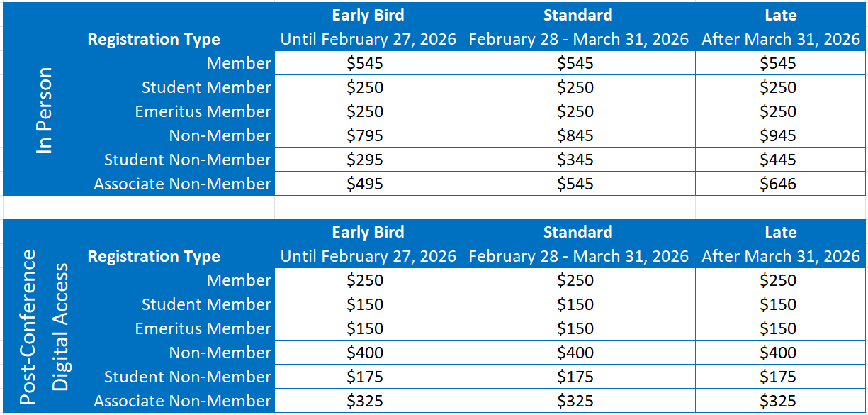Select the $295 Student Non-Member price cell
Viewport: 868px width, 415px height.
[x=365, y=160]
